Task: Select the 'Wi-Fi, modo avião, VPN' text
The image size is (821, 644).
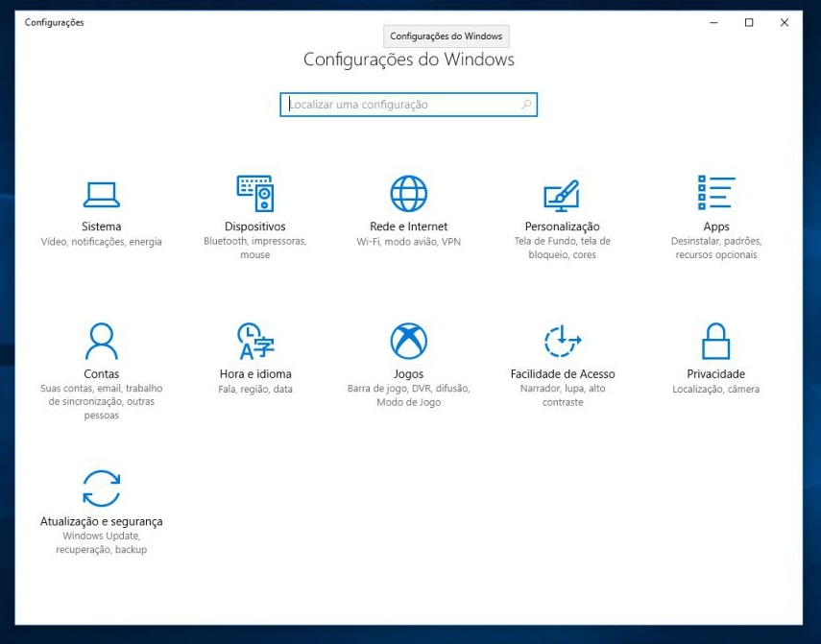Action: [x=407, y=241]
